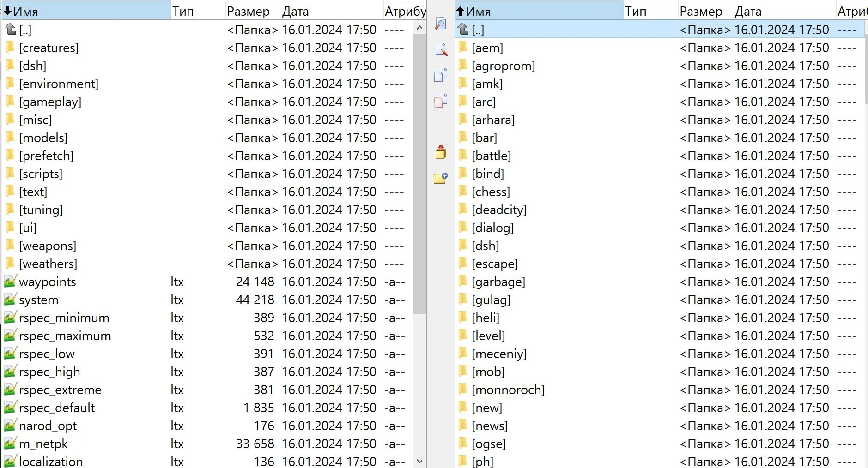
Task: Select the move files icon
Action: point(441,101)
